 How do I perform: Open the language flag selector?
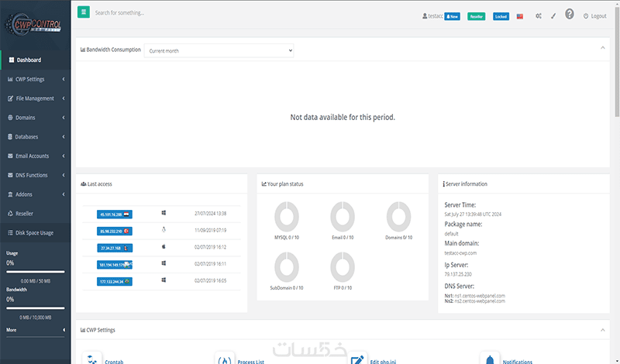[x=520, y=16]
